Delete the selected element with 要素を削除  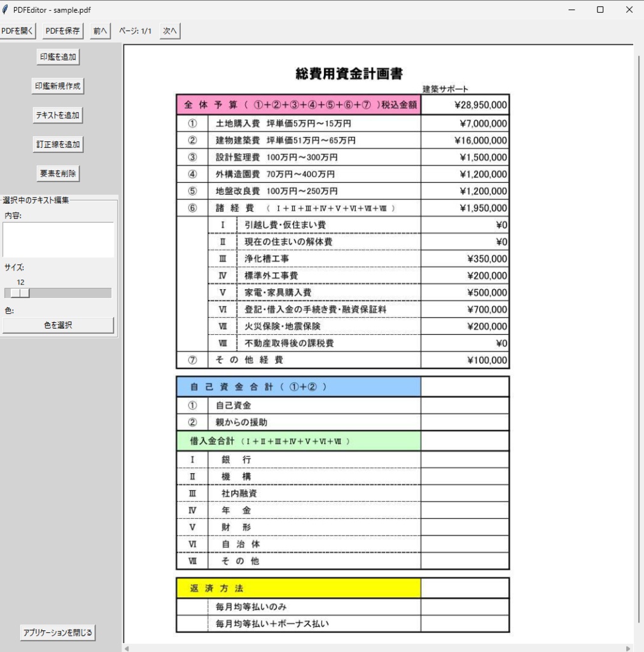pyautogui.click(x=58, y=173)
